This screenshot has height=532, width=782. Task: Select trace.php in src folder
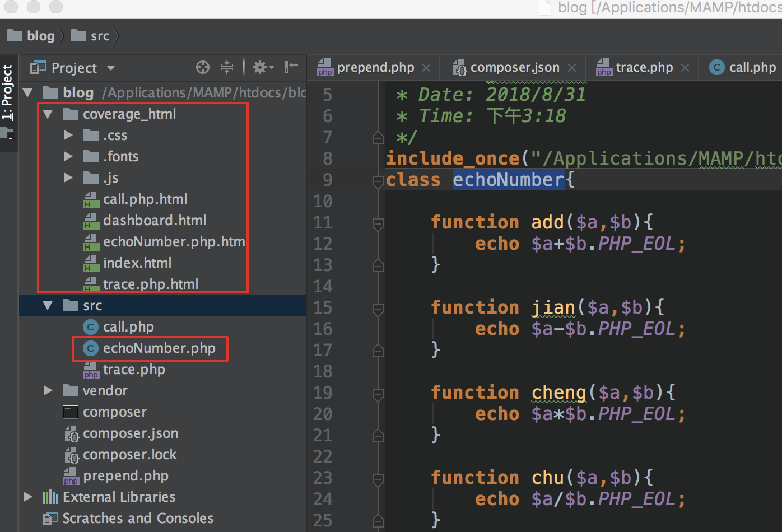click(x=134, y=370)
